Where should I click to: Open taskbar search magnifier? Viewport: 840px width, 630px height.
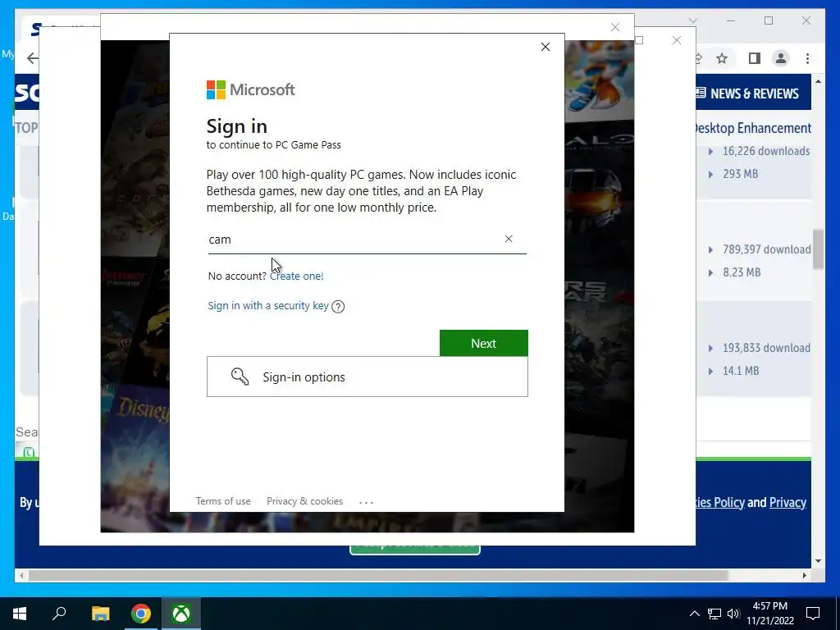[x=59, y=614]
